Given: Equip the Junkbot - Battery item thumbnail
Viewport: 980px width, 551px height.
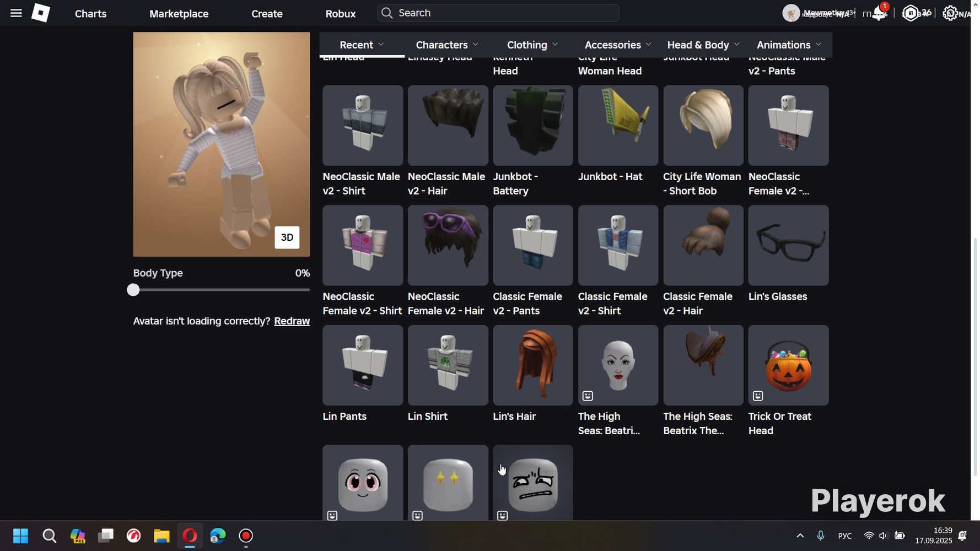Looking at the screenshot, I should [533, 126].
